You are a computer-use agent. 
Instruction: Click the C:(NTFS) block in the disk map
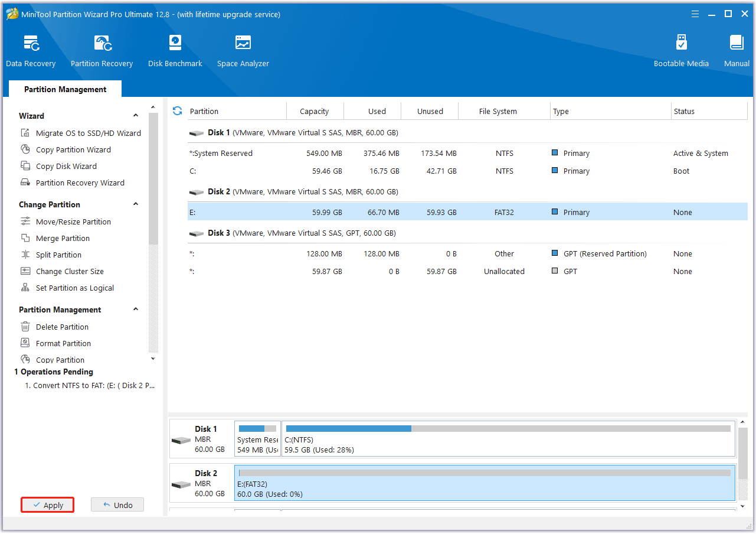tap(508, 438)
